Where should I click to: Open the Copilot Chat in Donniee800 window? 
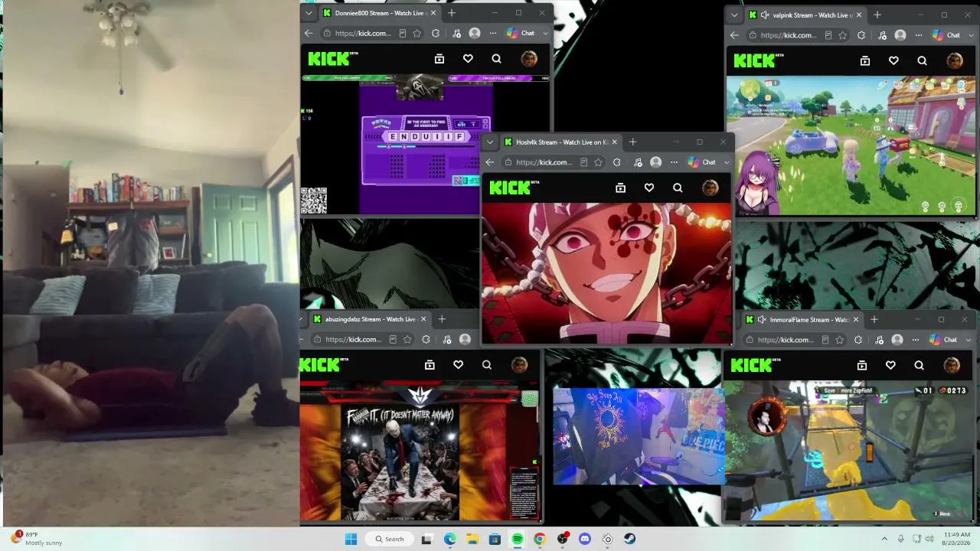coord(521,34)
